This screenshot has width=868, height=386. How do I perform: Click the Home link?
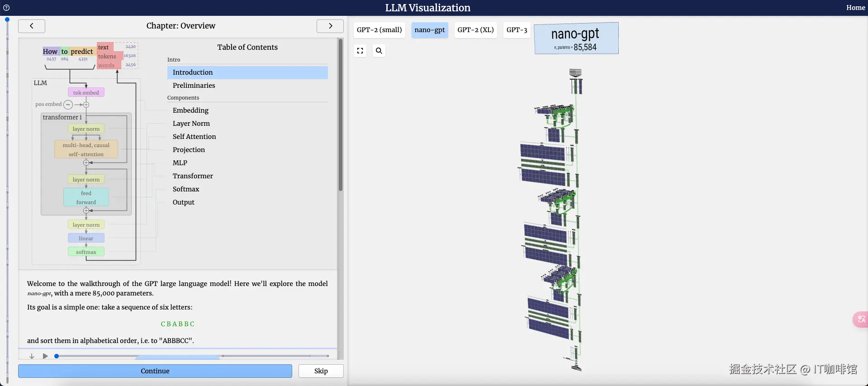click(x=855, y=8)
